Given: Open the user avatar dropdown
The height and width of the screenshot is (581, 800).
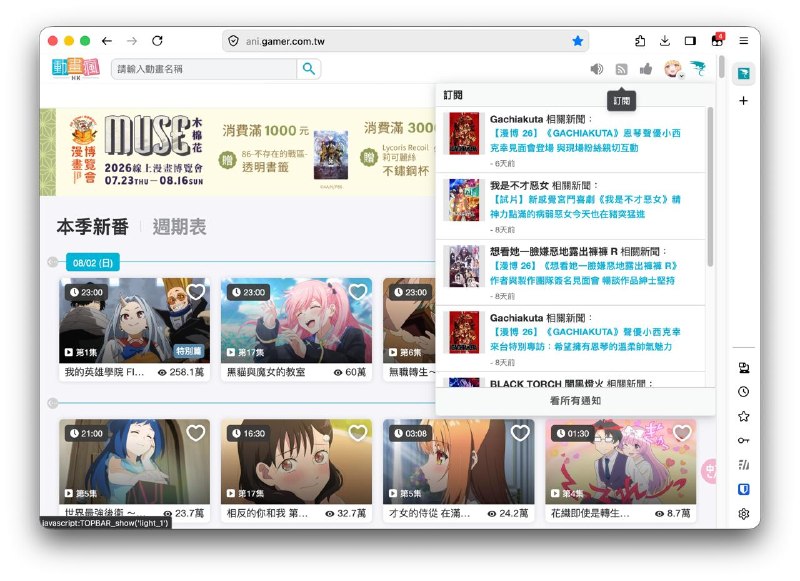Looking at the screenshot, I should pyautogui.click(x=673, y=69).
